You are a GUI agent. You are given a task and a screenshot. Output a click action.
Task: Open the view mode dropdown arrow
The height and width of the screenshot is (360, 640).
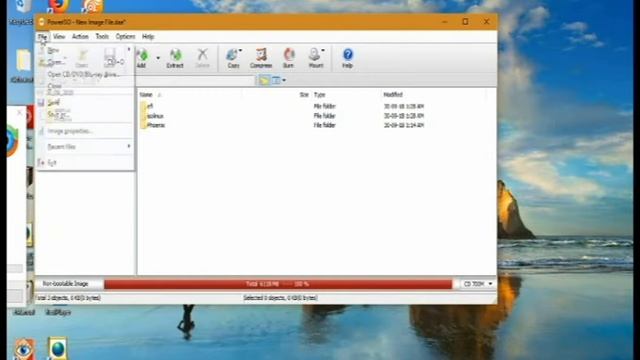point(284,80)
